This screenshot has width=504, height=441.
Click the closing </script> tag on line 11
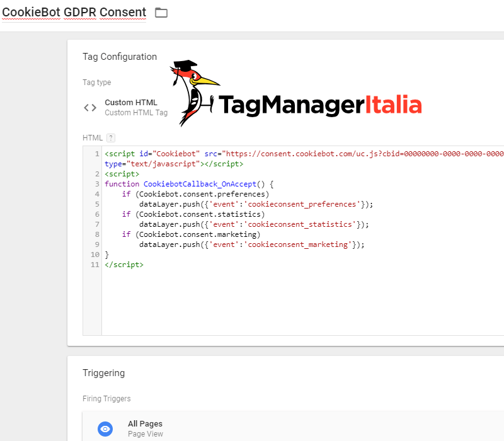click(x=124, y=265)
